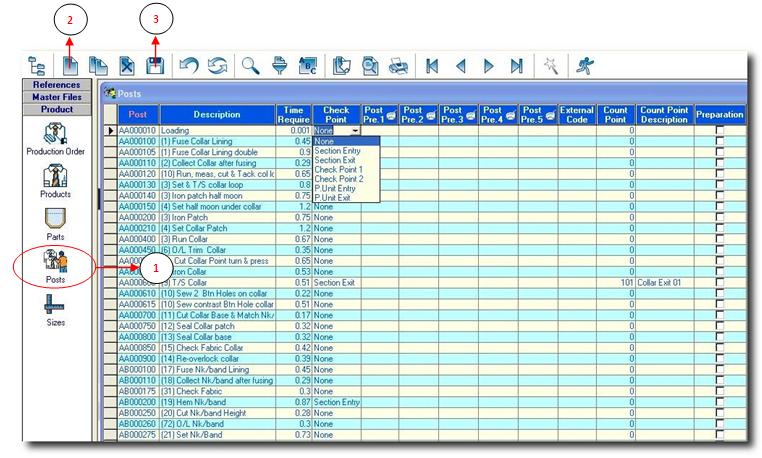This screenshot has width=762, height=458.
Task: Collapse the Check Point dropdown arrow
Action: coord(354,131)
